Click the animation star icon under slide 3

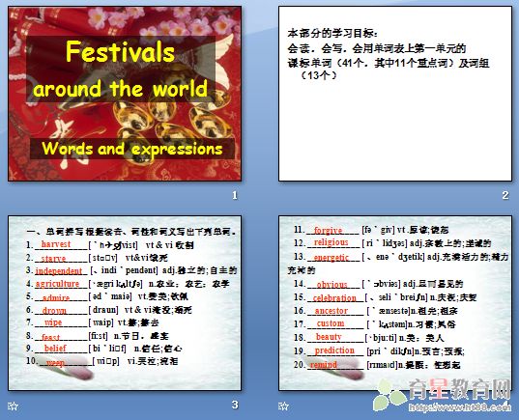tap(13, 406)
